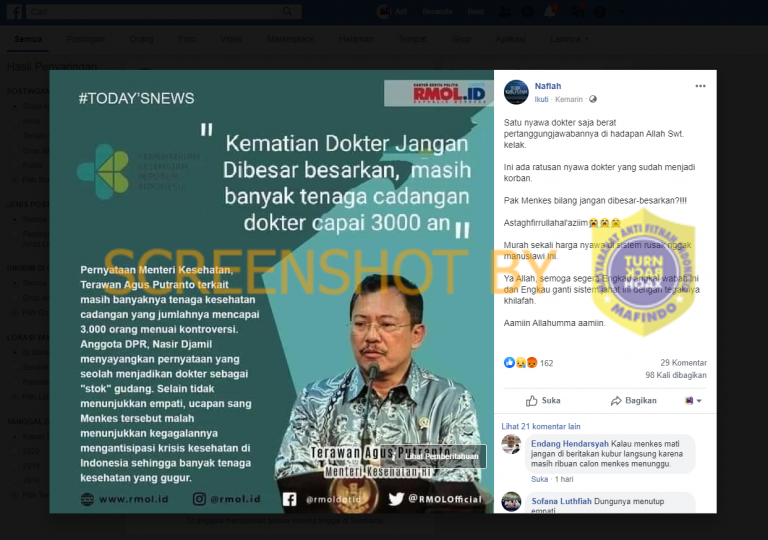Open the account arrow menu in top bar
The image size is (768, 540).
coord(622,11)
